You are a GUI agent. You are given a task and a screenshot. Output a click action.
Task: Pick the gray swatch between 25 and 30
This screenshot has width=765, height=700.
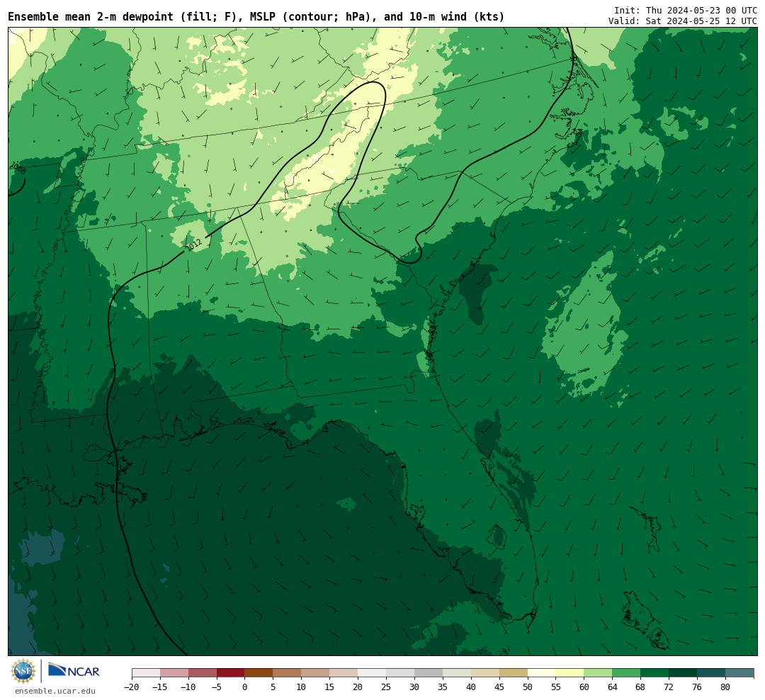[x=400, y=672]
